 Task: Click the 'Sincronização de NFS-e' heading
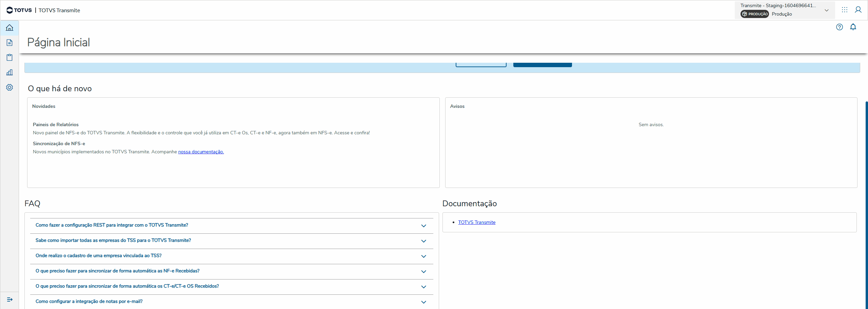(59, 143)
